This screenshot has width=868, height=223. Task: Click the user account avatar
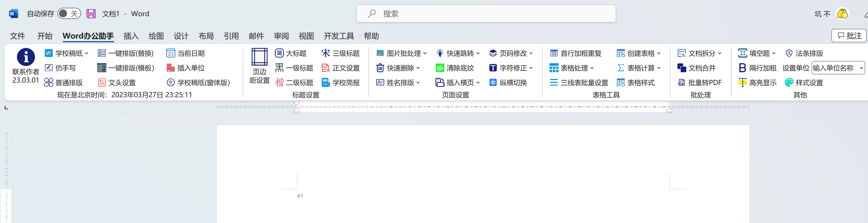click(842, 14)
